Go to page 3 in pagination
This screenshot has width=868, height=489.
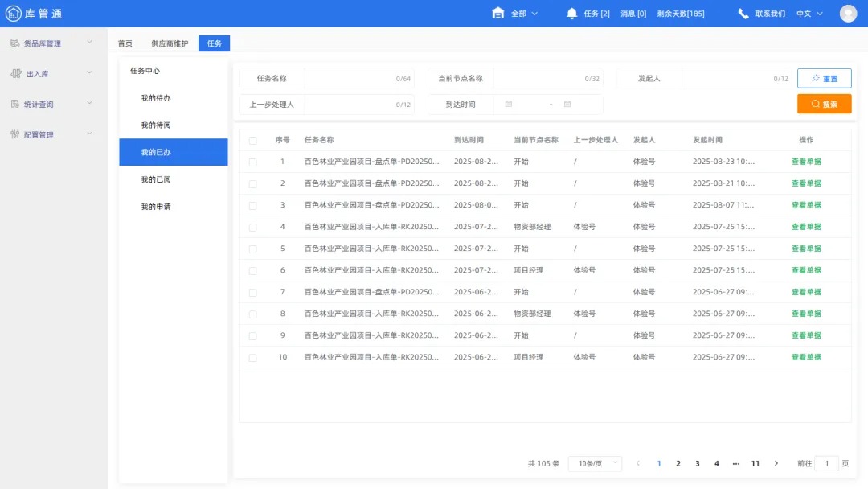tap(698, 463)
